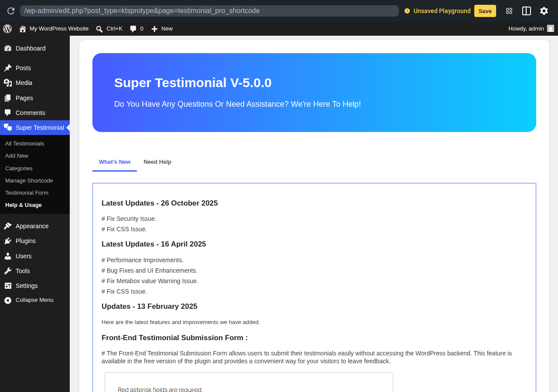Click the Settings sliders icon
This screenshot has height=392, width=558.
(8, 286)
